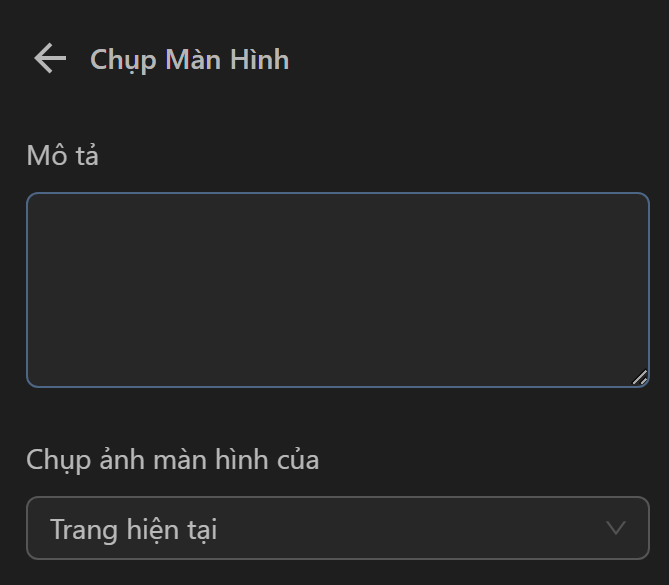Click the back arrow icon
Image resolution: width=669 pixels, height=585 pixels.
[x=49, y=59]
